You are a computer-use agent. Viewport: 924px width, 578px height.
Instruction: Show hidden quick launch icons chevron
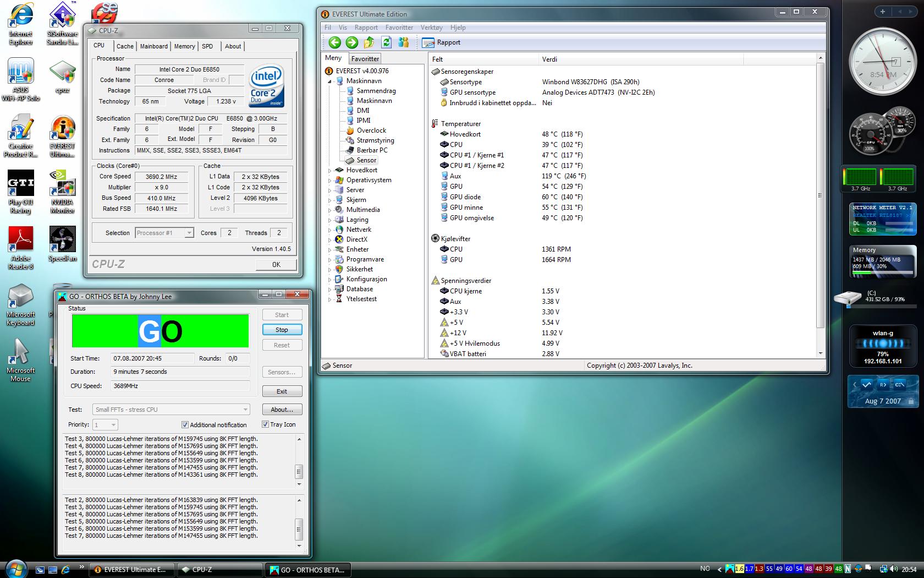[x=82, y=567]
